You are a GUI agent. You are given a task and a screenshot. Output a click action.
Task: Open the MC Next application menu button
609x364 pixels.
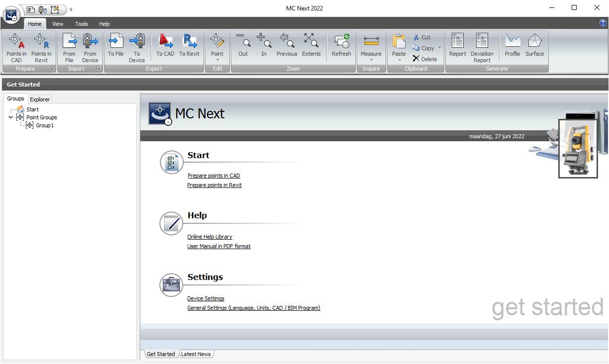coord(11,15)
